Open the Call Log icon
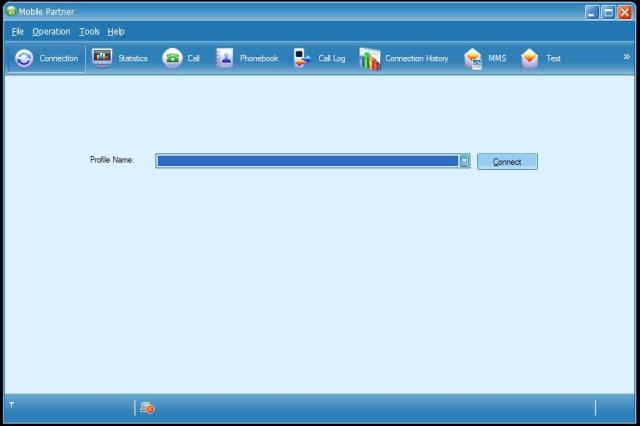 pos(302,58)
